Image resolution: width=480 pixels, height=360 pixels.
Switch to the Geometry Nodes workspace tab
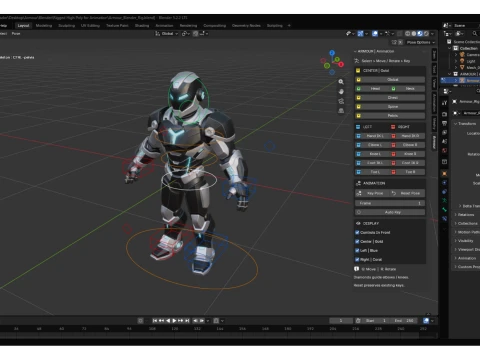(246, 26)
